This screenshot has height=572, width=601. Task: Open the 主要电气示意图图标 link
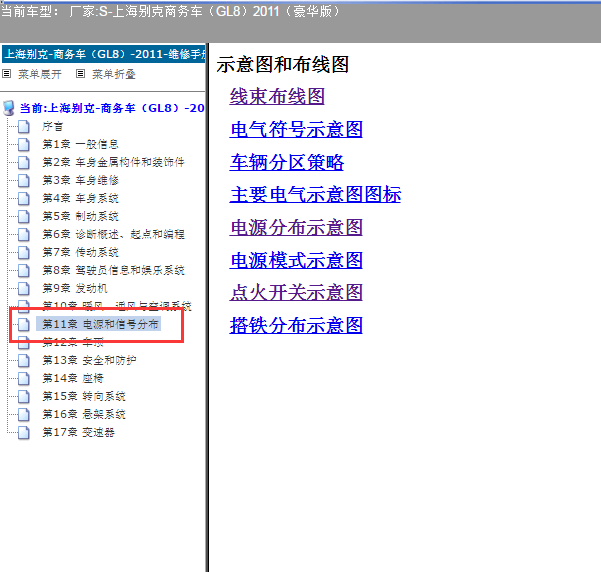pyautogui.click(x=315, y=195)
